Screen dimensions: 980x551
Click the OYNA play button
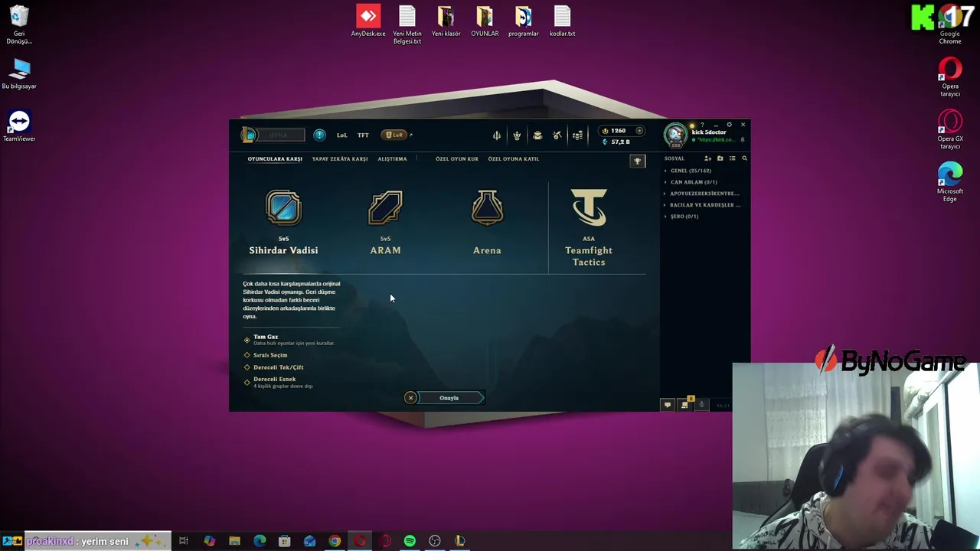(x=279, y=135)
